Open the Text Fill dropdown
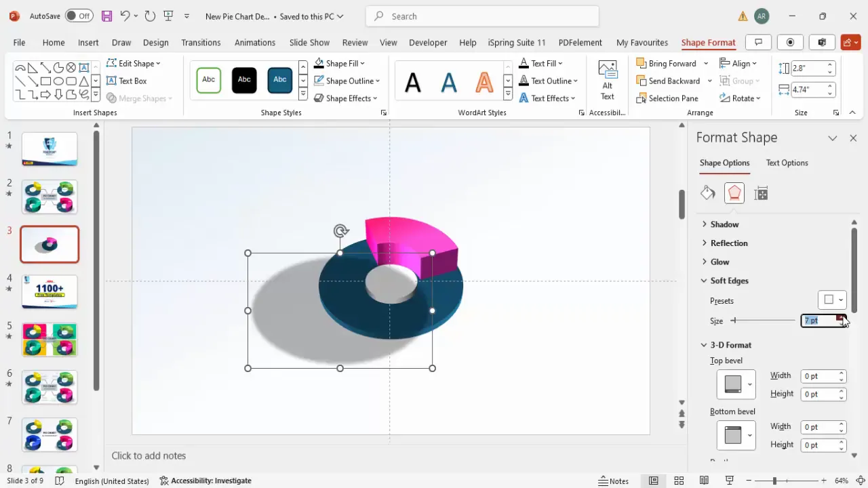The image size is (868, 488). coord(541,63)
